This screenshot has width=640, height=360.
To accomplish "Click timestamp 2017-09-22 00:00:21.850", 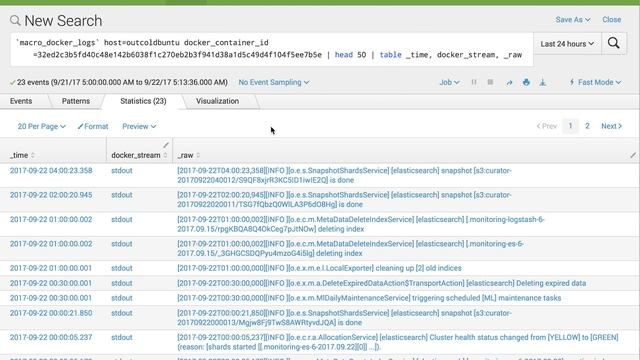I will [x=51, y=313].
